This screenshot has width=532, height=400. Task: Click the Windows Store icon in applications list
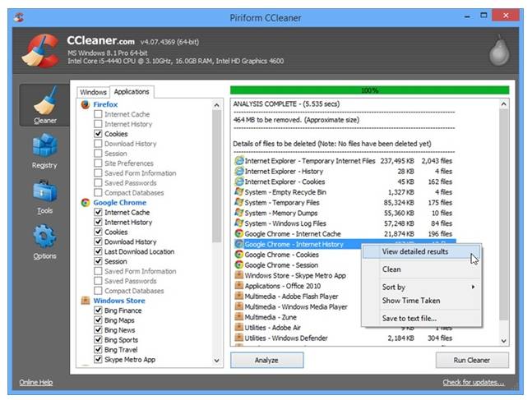(x=86, y=301)
